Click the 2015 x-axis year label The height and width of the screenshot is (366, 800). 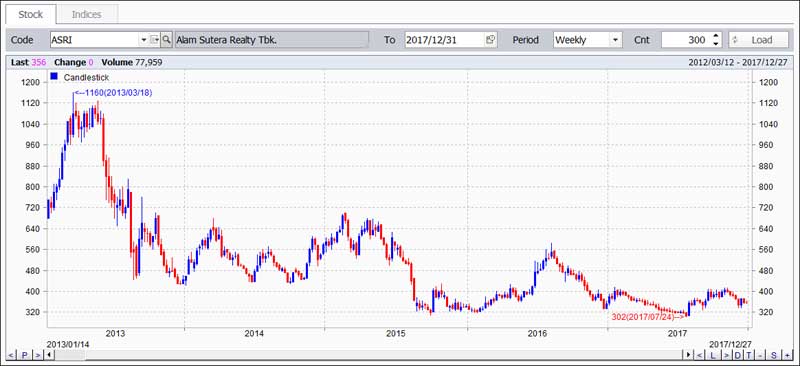tap(396, 334)
